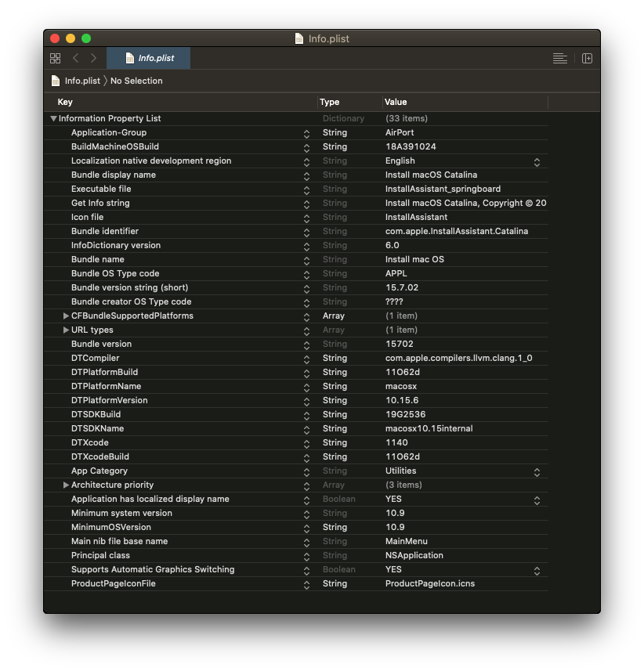644x671 pixels.
Task: Open the Utilities App Category value dropdown
Action: 537,472
